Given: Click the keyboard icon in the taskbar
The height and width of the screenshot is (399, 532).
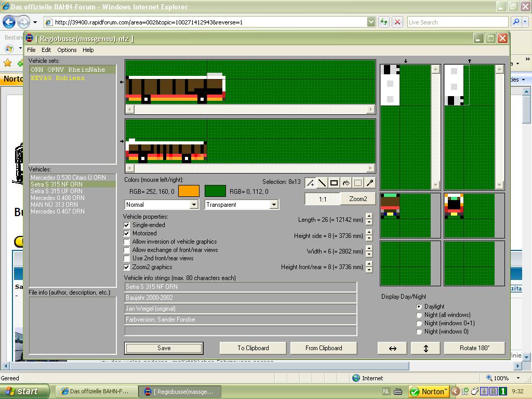Looking at the screenshot, I should (398, 392).
